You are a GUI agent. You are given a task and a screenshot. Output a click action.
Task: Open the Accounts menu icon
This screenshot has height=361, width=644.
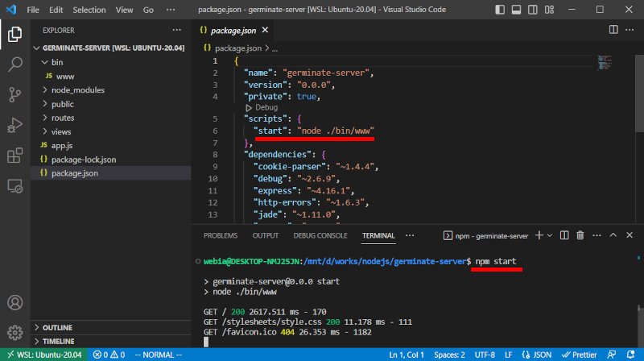coord(14,303)
